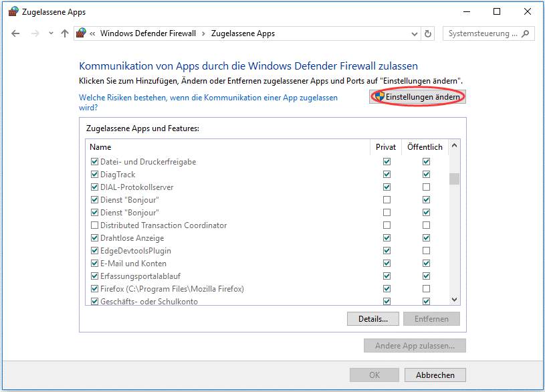Viewport: 545px width, 392px height.
Task: Close the Zugelassene Apps window
Action: pyautogui.click(x=527, y=12)
